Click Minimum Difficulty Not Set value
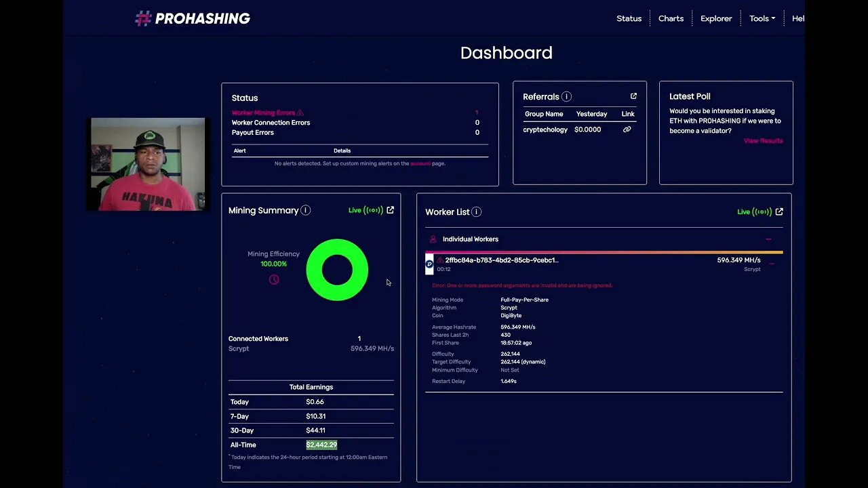The height and width of the screenshot is (488, 868). [510, 370]
